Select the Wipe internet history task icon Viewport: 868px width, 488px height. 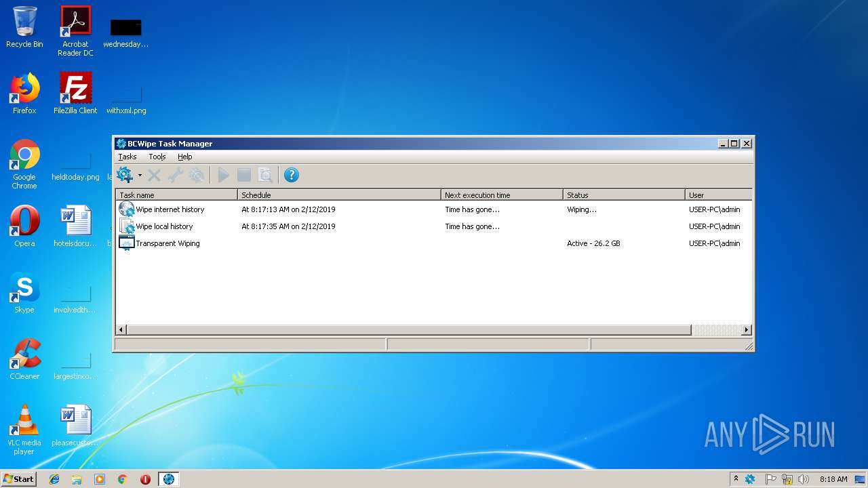[x=126, y=209]
